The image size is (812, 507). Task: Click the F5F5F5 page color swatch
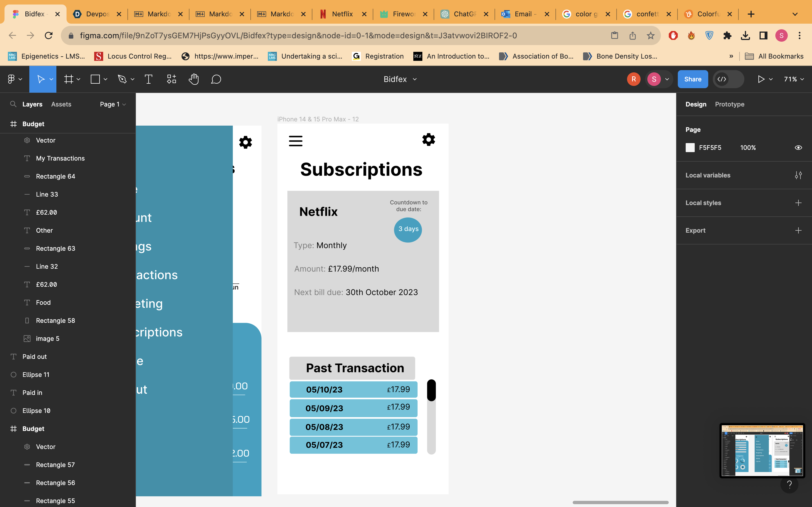pyautogui.click(x=690, y=148)
